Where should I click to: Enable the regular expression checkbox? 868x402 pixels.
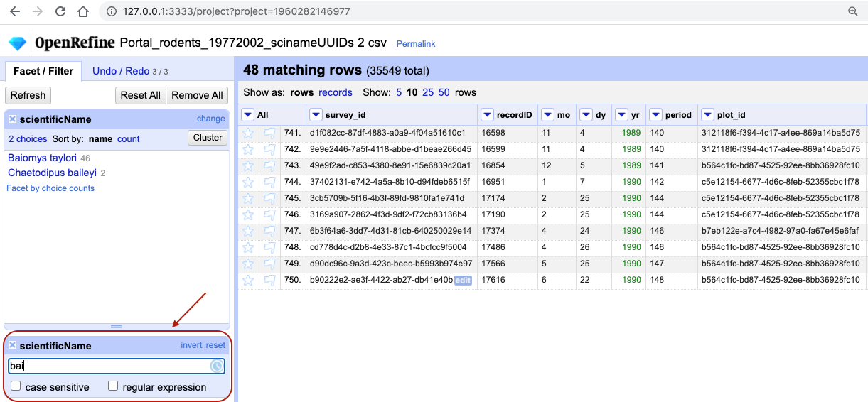click(x=113, y=386)
